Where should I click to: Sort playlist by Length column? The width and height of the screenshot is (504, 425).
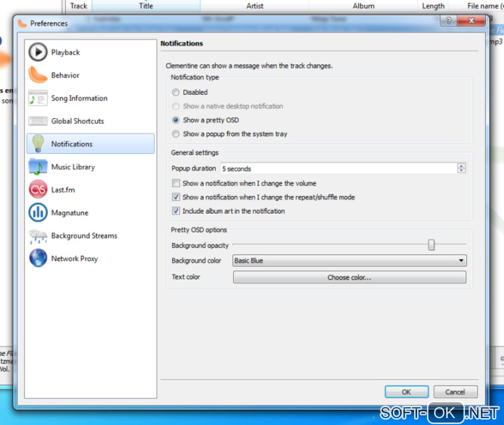tap(433, 6)
